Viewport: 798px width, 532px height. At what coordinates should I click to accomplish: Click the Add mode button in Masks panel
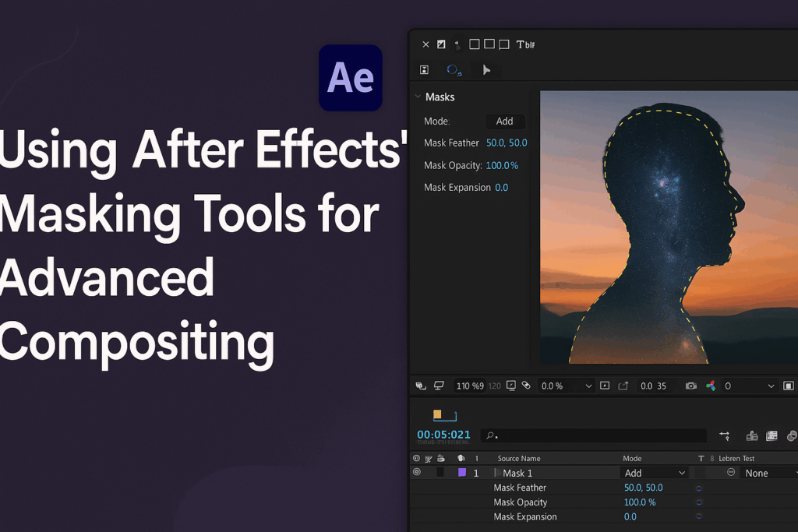click(505, 122)
